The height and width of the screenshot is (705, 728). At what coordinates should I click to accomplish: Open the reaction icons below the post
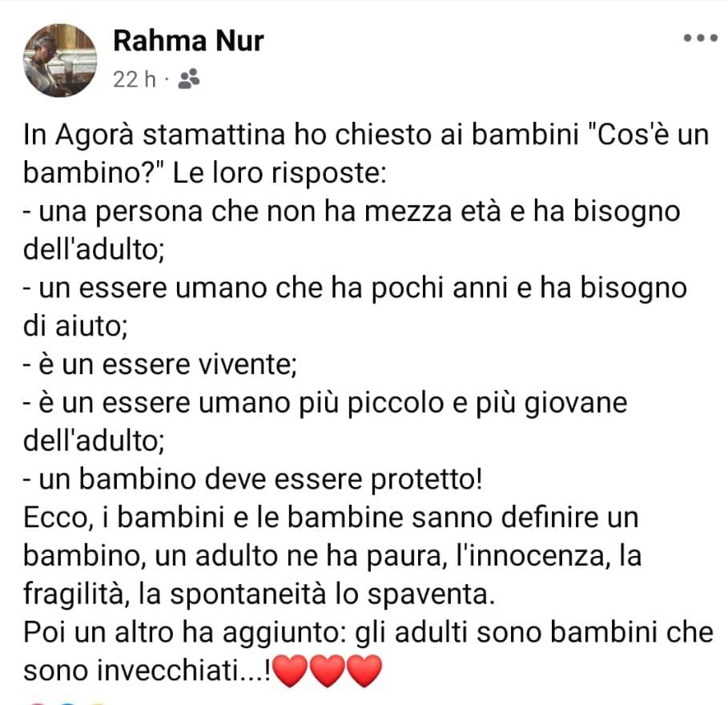click(68, 703)
